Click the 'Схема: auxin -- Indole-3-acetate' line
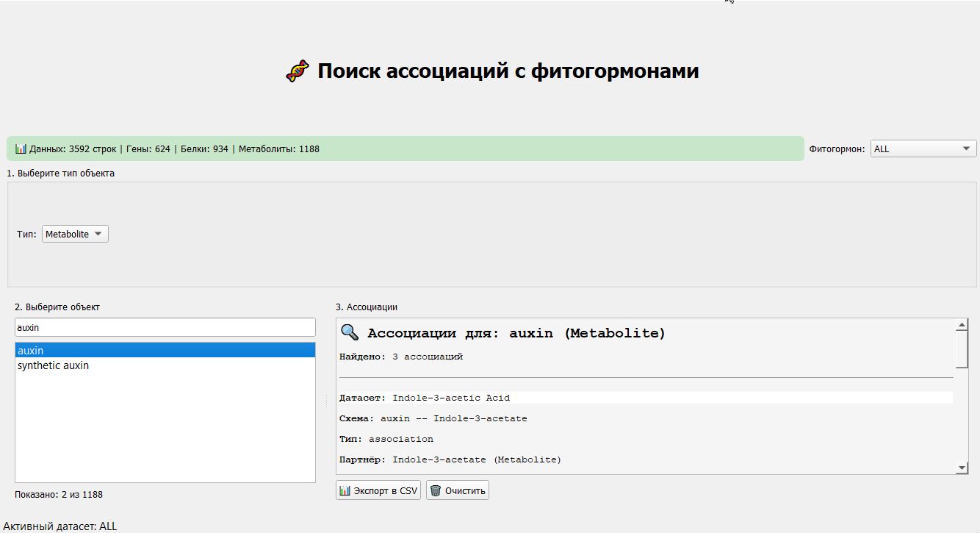Screen dimensions: 980x533 [433, 418]
